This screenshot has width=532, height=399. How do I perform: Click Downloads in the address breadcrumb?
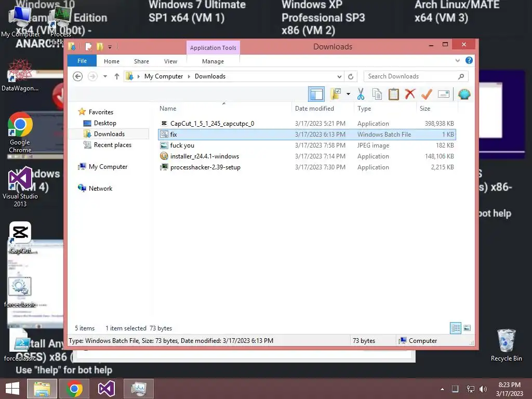(x=210, y=76)
